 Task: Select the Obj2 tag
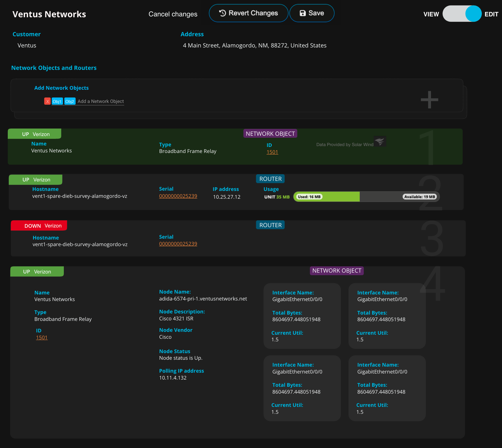click(x=70, y=101)
